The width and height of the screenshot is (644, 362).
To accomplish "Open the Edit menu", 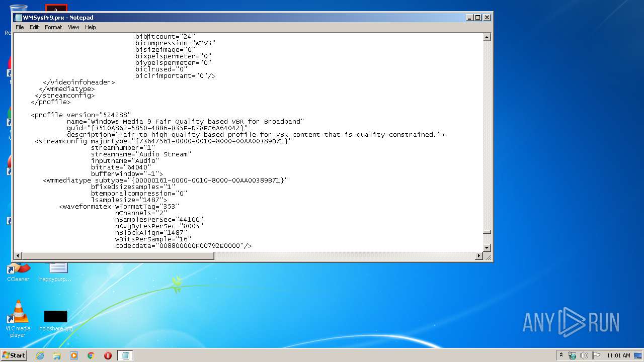I will tap(34, 27).
